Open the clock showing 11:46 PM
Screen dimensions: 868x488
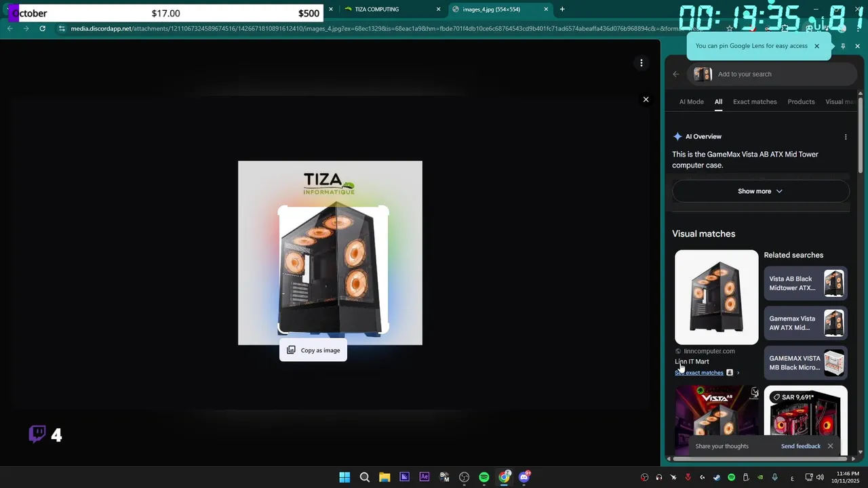point(848,477)
